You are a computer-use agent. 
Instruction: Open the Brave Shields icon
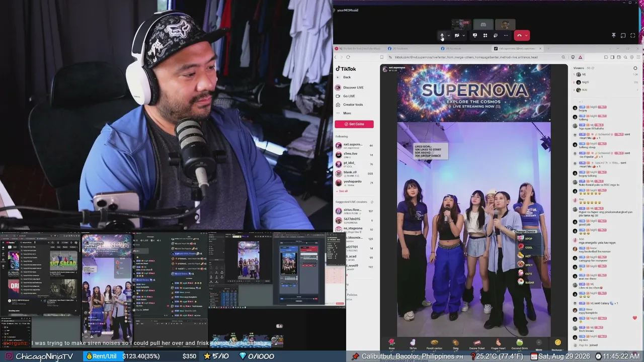[572, 57]
